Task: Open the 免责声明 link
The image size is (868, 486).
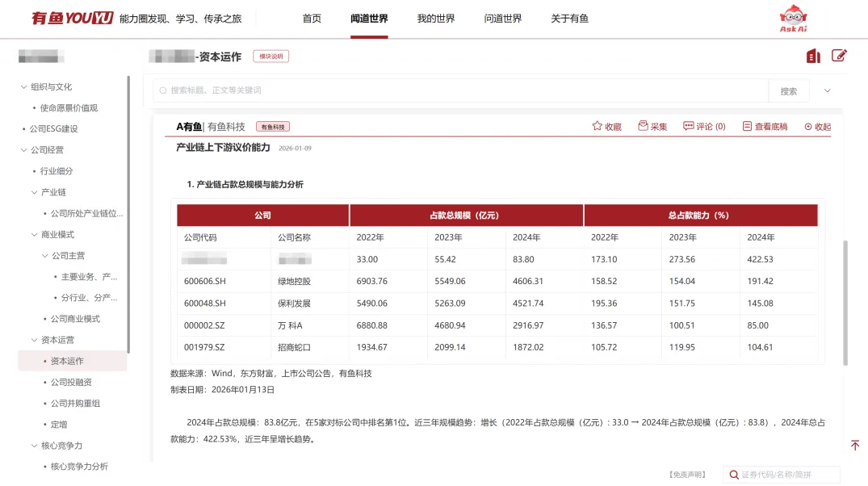Action: coord(687,475)
